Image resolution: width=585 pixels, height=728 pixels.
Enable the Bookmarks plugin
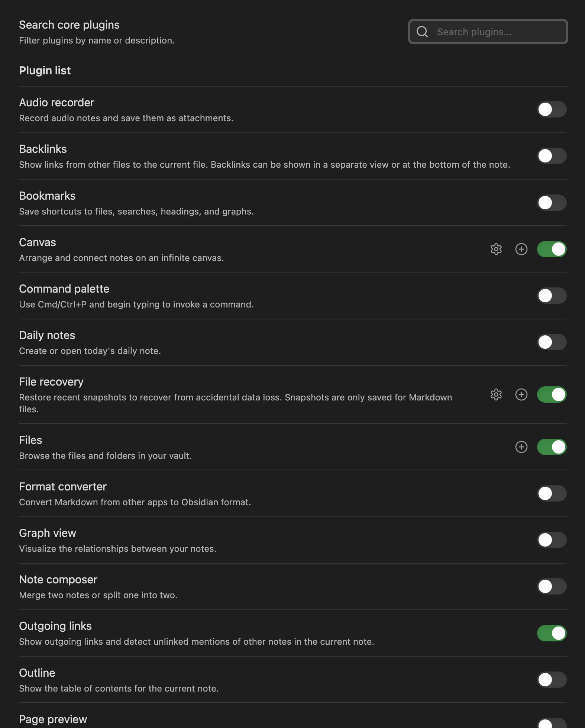(x=552, y=203)
